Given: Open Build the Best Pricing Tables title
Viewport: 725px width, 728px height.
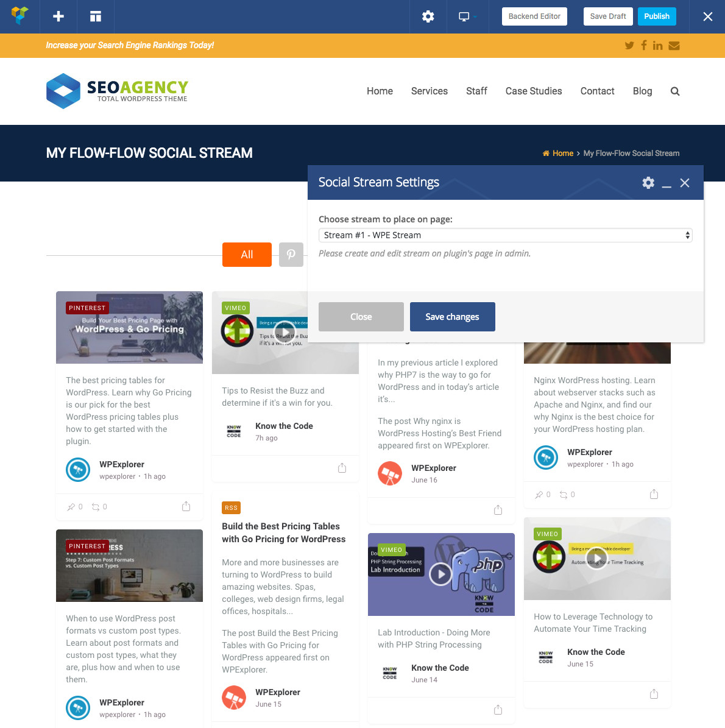Looking at the screenshot, I should coord(284,532).
